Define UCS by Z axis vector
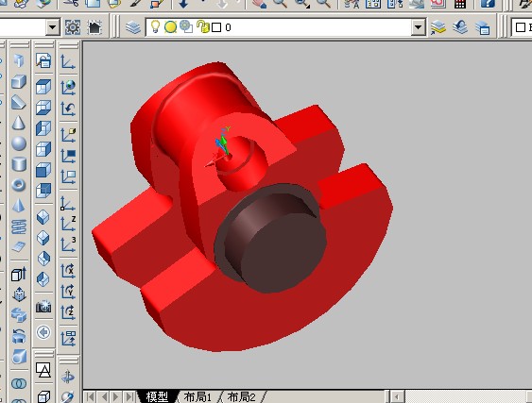This screenshot has width=532, height=403. 68,224
